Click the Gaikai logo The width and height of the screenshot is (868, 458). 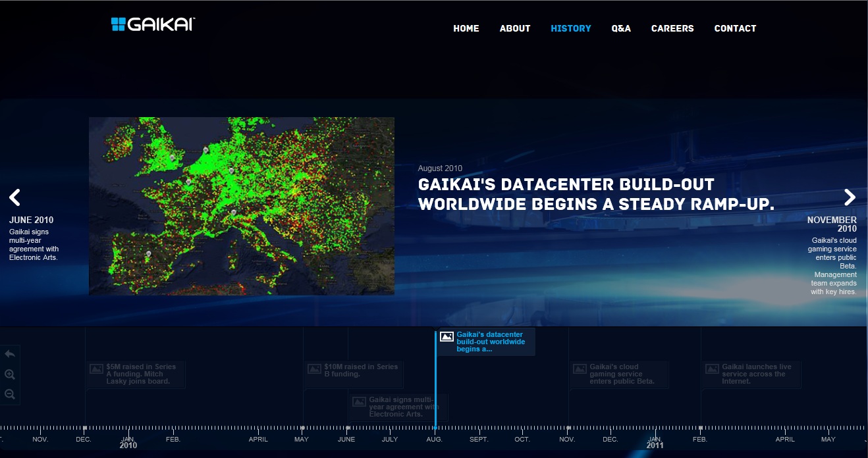tap(153, 24)
